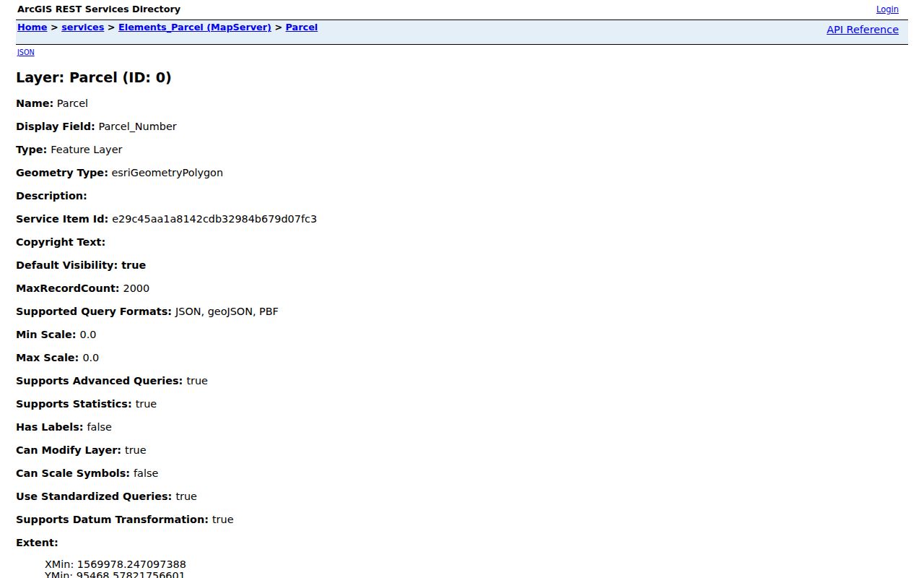Click the Service Item Id value
Viewport: 924px width, 578px height.
click(214, 219)
